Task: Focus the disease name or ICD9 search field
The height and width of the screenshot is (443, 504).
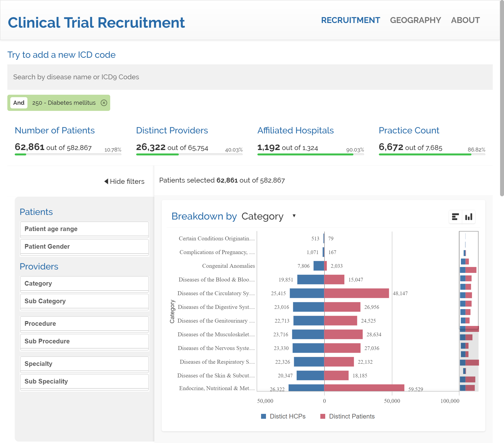Action: pos(250,77)
